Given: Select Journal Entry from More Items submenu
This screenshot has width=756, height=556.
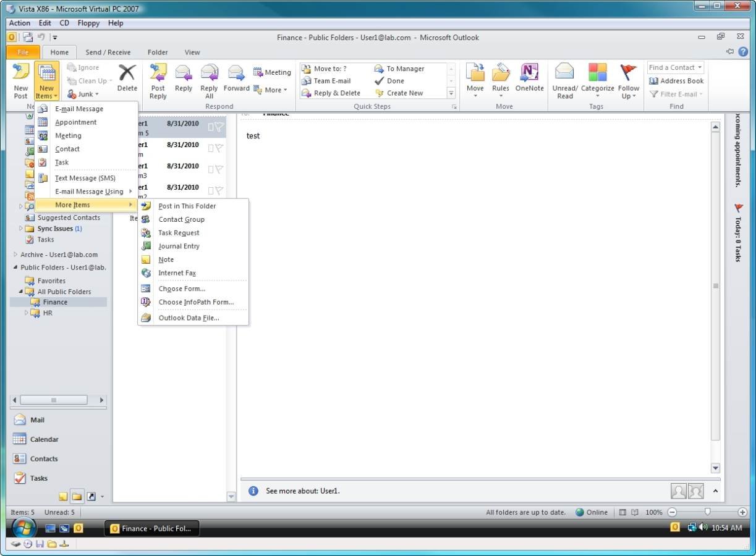Looking at the screenshot, I should [x=179, y=246].
